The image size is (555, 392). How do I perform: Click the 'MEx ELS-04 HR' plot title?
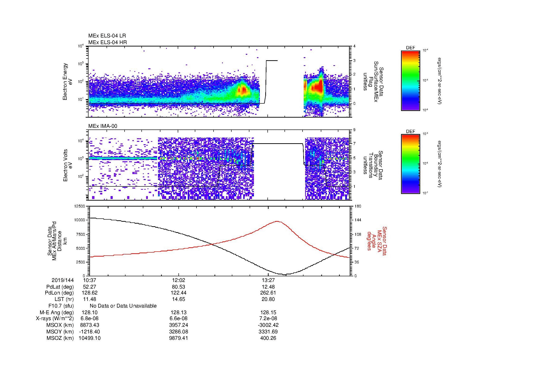click(x=107, y=42)
